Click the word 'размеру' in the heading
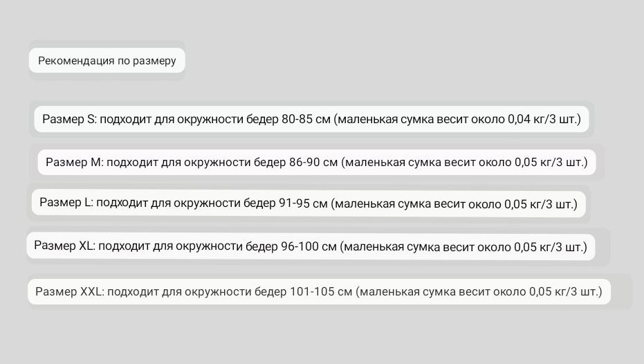Image resolution: width=644 pixels, height=364 pixels. 154,61
